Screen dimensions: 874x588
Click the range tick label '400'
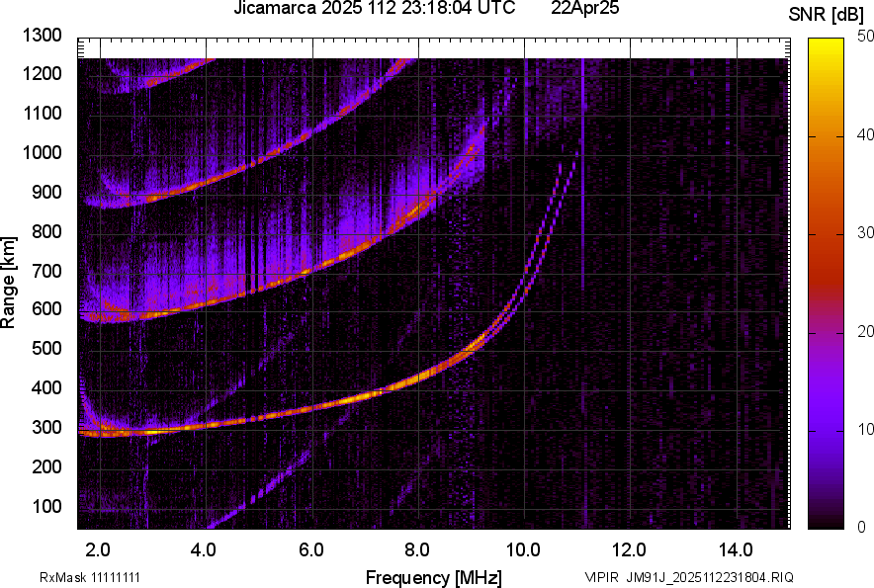pos(46,387)
